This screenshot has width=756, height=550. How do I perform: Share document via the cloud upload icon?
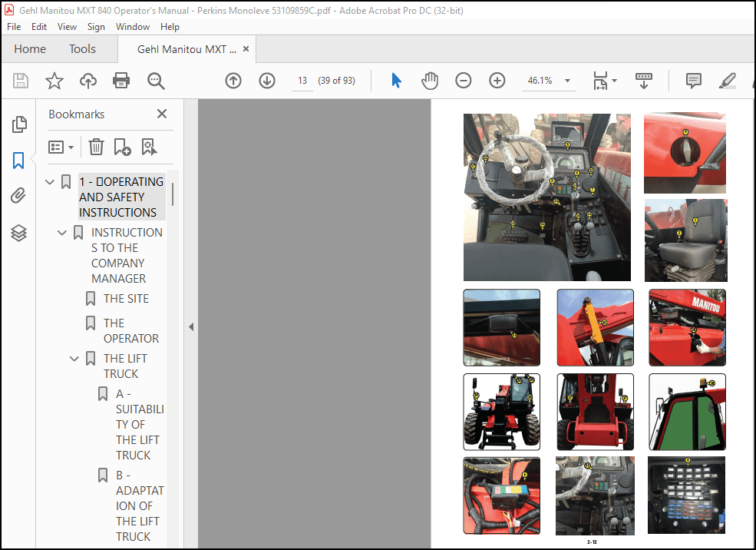[87, 80]
